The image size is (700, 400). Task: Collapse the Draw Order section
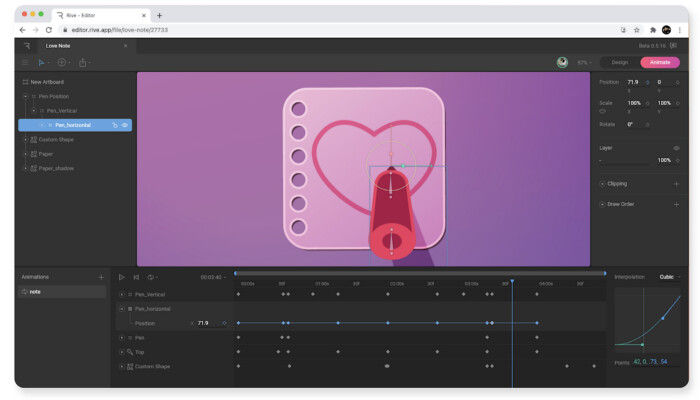pyautogui.click(x=602, y=204)
